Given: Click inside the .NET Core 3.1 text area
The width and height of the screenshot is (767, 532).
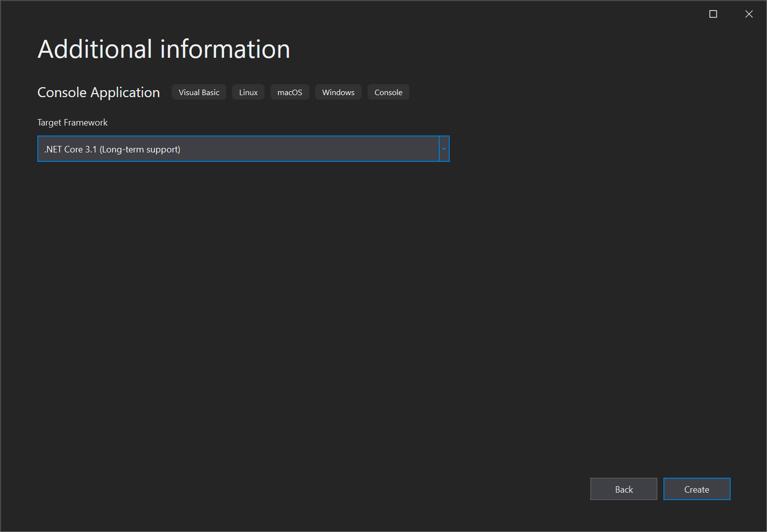Looking at the screenshot, I should 199,148.
